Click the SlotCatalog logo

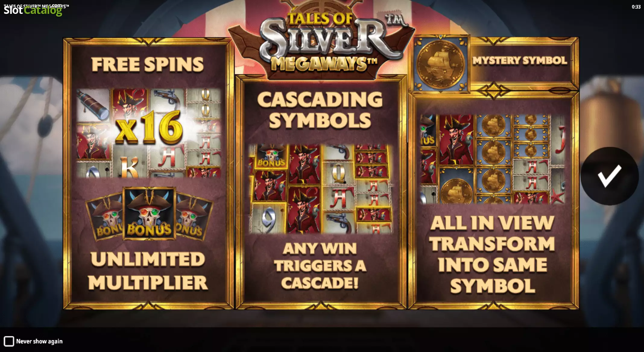[33, 10]
